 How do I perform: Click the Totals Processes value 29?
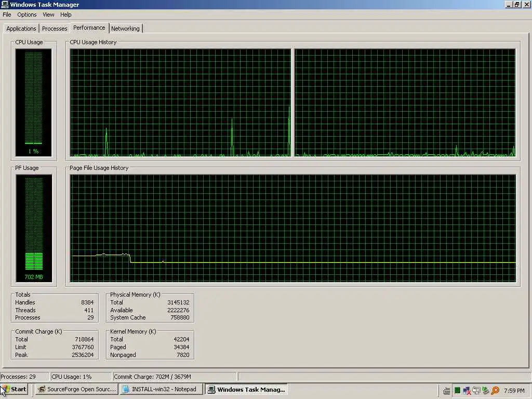click(x=90, y=317)
